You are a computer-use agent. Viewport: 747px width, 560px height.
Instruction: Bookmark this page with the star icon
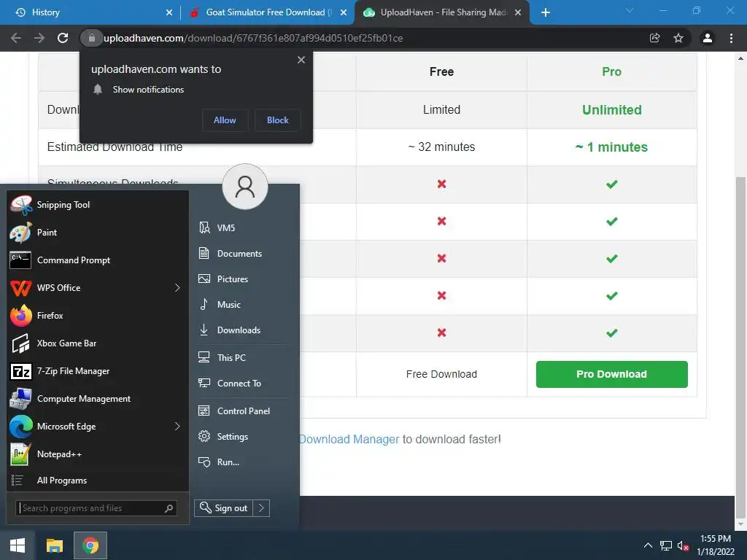pos(678,38)
